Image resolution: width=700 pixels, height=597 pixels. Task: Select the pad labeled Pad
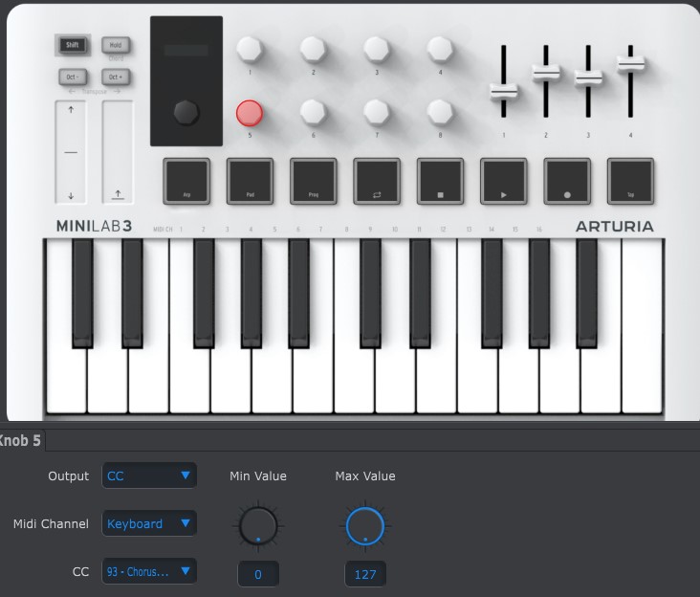coord(250,181)
